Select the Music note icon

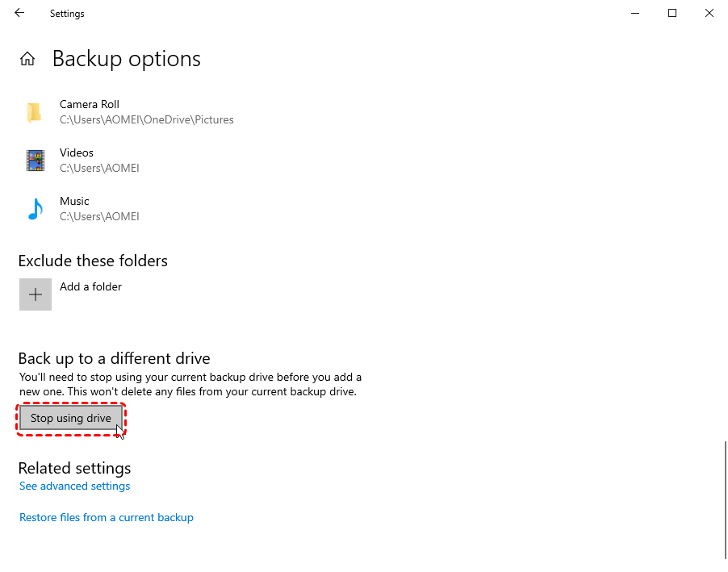(x=36, y=209)
